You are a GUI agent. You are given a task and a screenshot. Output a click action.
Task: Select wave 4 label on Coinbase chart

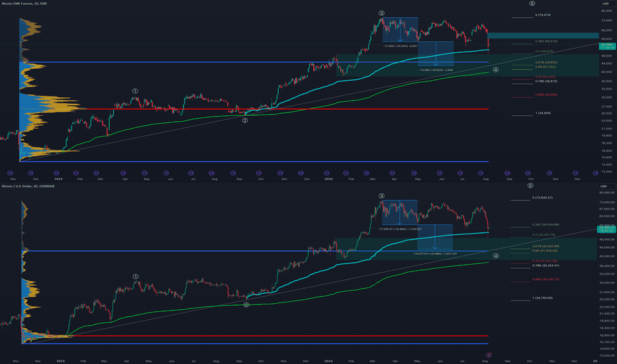coord(496,255)
